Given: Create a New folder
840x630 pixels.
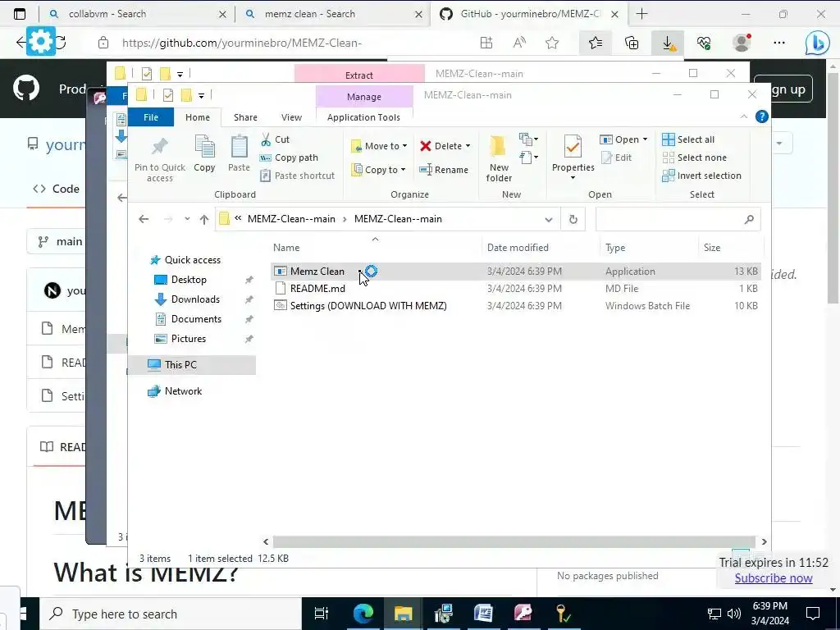Looking at the screenshot, I should (499, 158).
